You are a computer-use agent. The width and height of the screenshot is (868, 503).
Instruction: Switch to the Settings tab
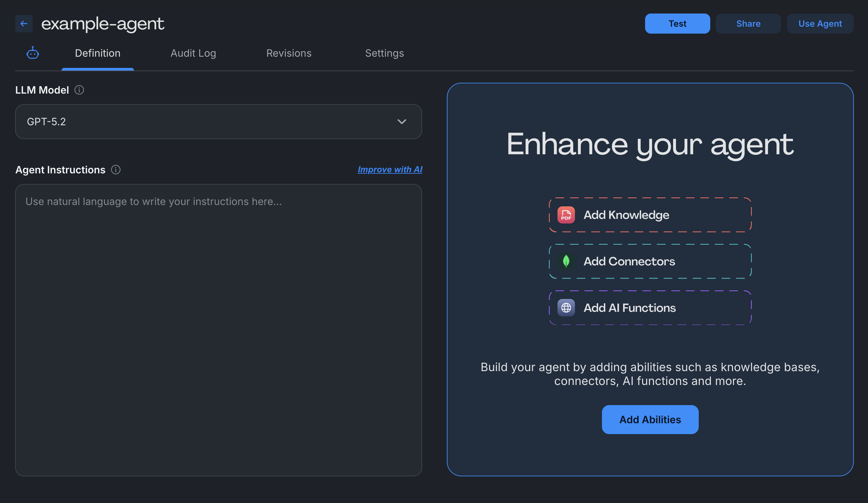tap(384, 53)
